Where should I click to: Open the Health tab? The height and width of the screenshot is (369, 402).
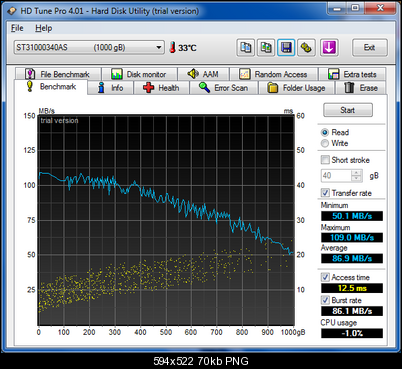pyautogui.click(x=161, y=88)
